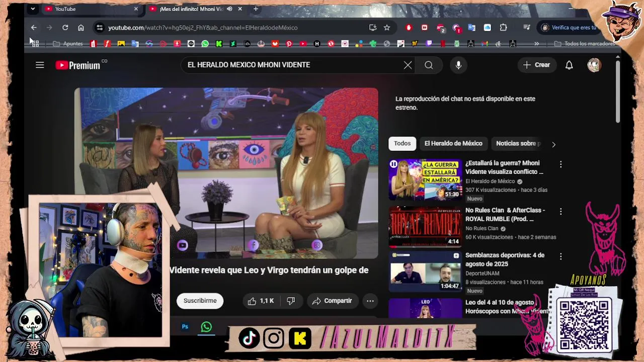
Task: Click the Compartir share button
Action: (x=332, y=301)
